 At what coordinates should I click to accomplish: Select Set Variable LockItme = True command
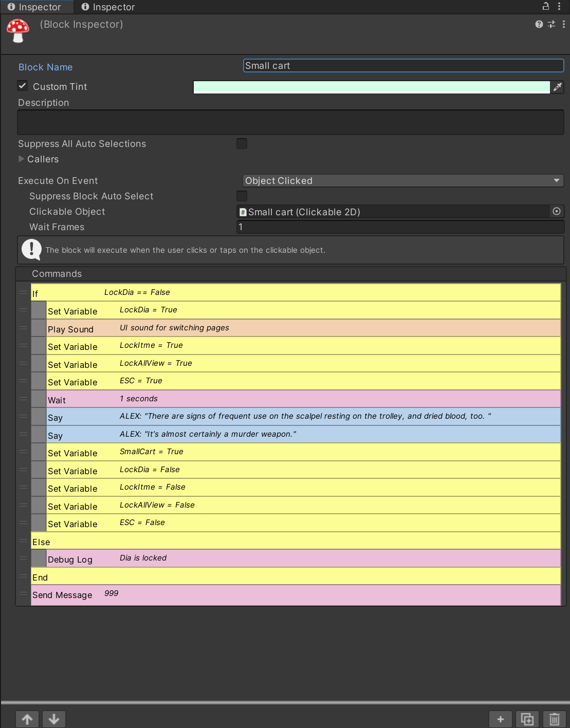point(303,346)
